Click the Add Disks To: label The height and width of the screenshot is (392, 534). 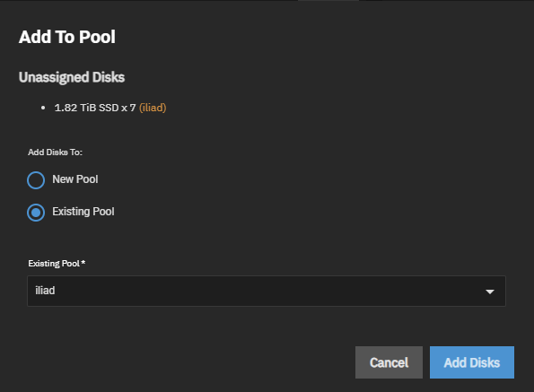pyautogui.click(x=55, y=152)
